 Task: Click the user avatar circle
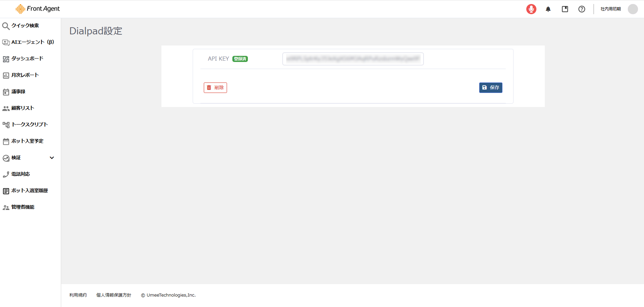coord(633,9)
